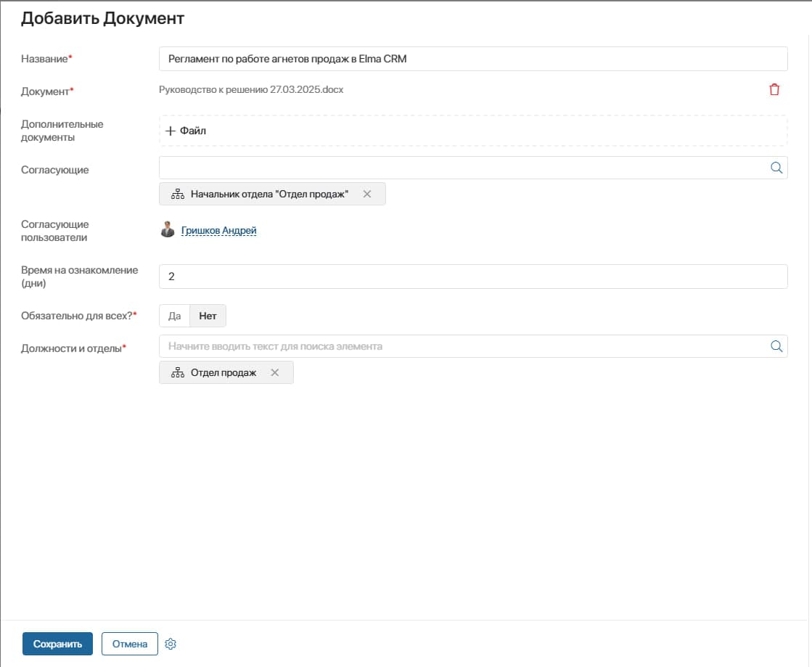
Task: Delete the attached docx document via trash icon
Action: pos(774,90)
